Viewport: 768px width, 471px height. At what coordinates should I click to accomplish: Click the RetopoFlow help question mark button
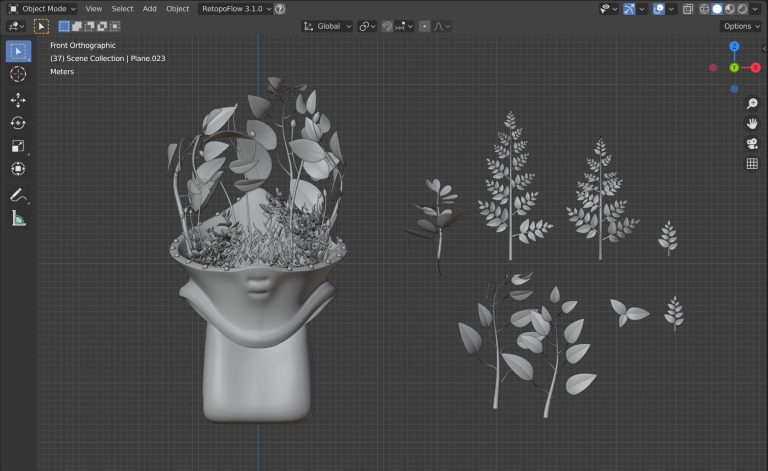(x=279, y=9)
